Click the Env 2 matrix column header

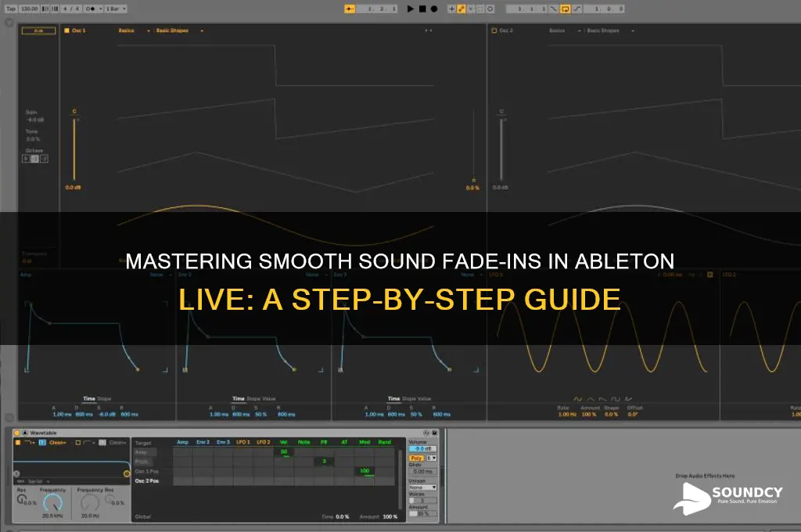click(203, 442)
